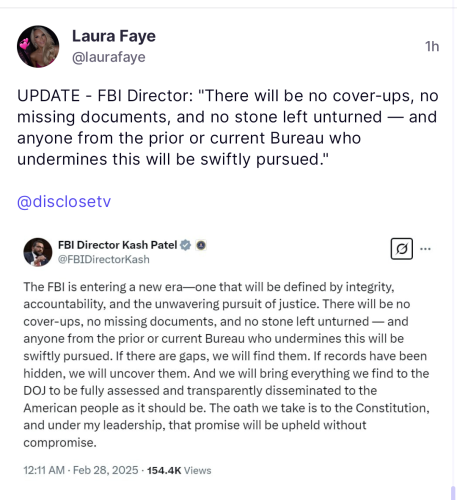Screen dimensions: 457x500
Task: Click the scrollbar thumb at right edge
Action: [454, 493]
